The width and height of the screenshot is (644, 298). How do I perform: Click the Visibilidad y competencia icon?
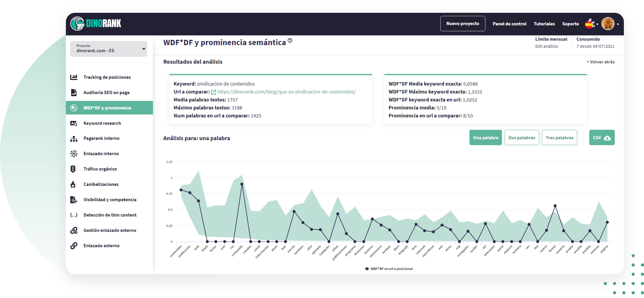coord(74,200)
